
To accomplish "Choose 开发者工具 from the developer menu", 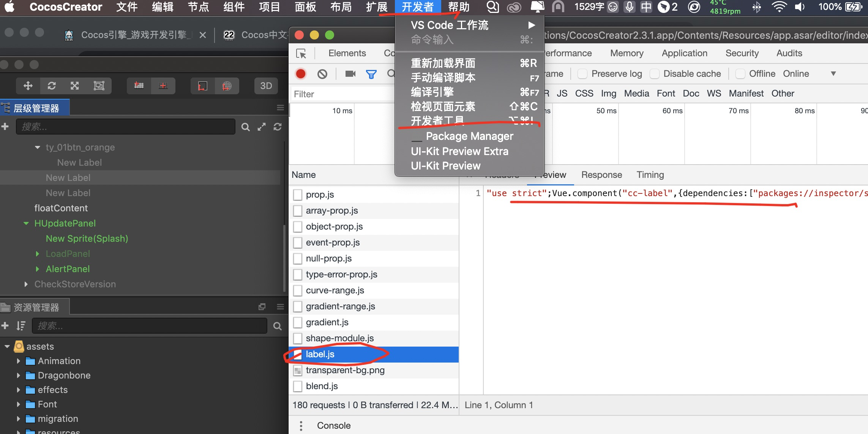I will pos(437,121).
